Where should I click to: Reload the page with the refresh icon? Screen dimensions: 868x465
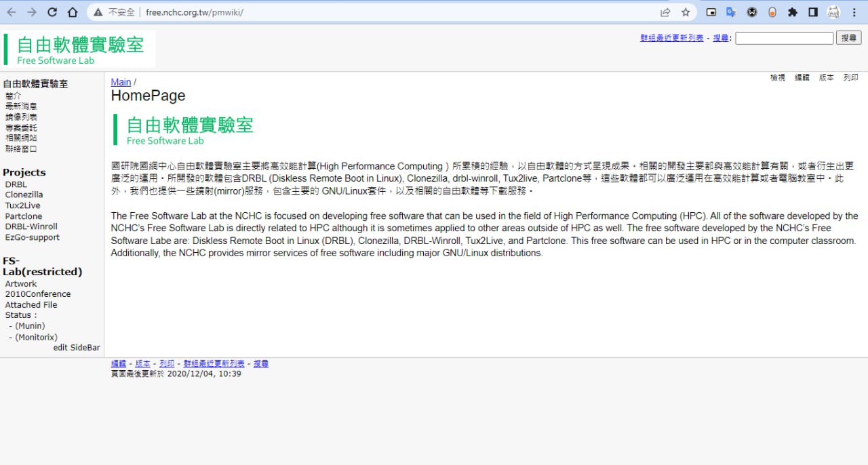pyautogui.click(x=52, y=12)
